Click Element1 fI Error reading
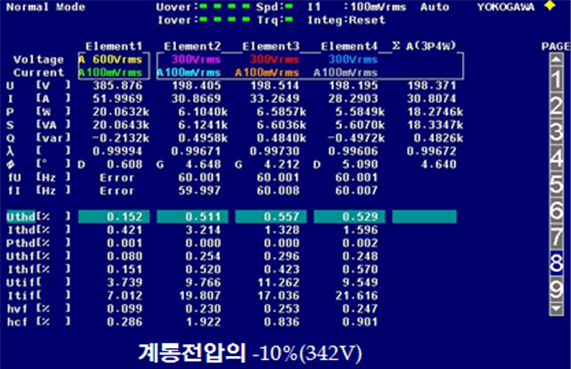This screenshot has width=571, height=369. coord(117,191)
